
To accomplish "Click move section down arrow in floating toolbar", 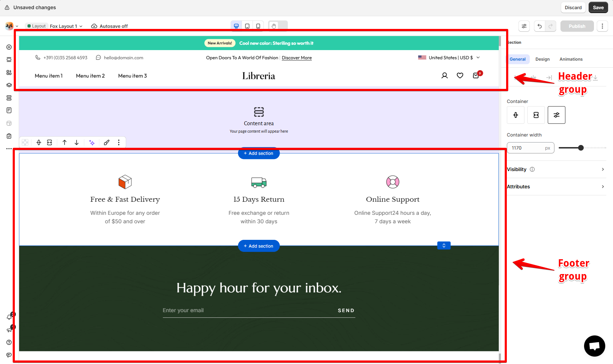I will coord(77,142).
